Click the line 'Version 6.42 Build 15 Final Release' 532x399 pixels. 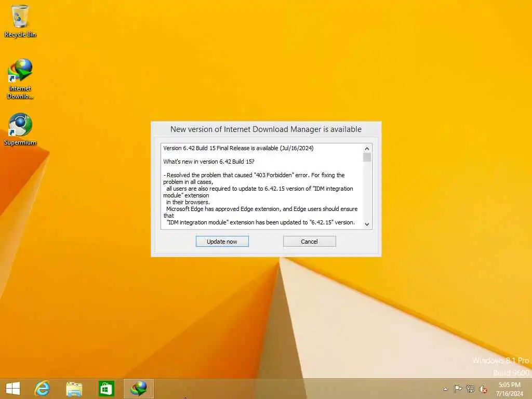point(238,148)
